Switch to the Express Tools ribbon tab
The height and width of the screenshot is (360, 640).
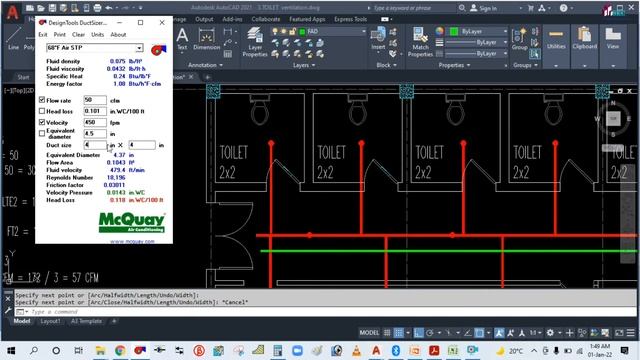[x=350, y=19]
